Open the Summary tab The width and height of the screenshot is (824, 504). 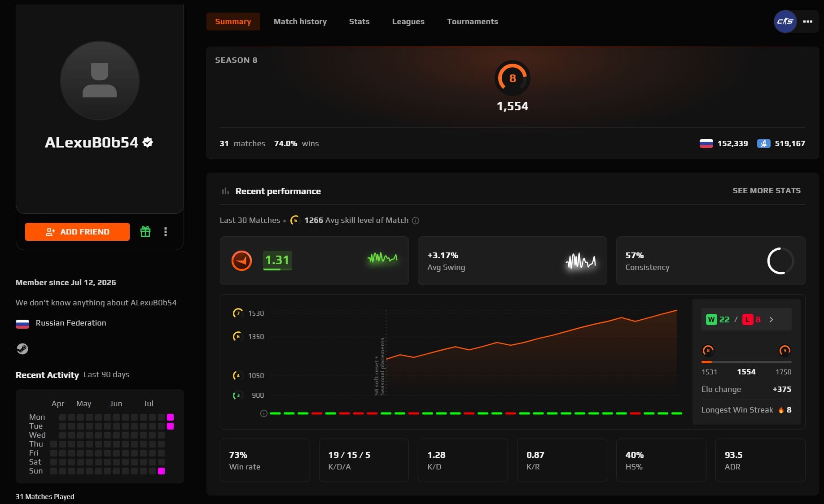pyautogui.click(x=233, y=22)
